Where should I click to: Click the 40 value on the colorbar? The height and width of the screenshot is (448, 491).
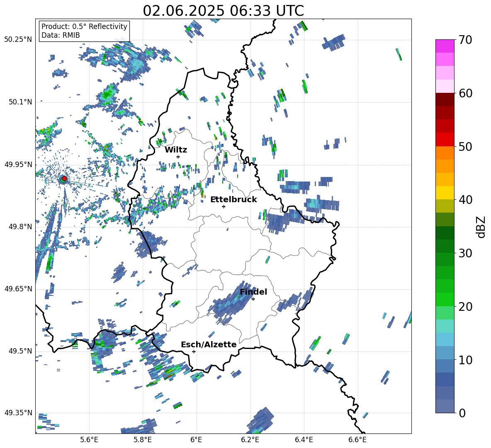coord(465,200)
